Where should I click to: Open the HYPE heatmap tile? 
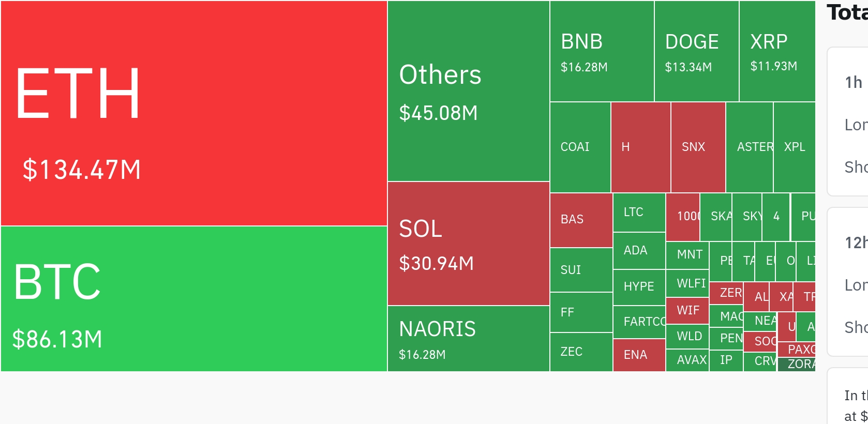(639, 287)
